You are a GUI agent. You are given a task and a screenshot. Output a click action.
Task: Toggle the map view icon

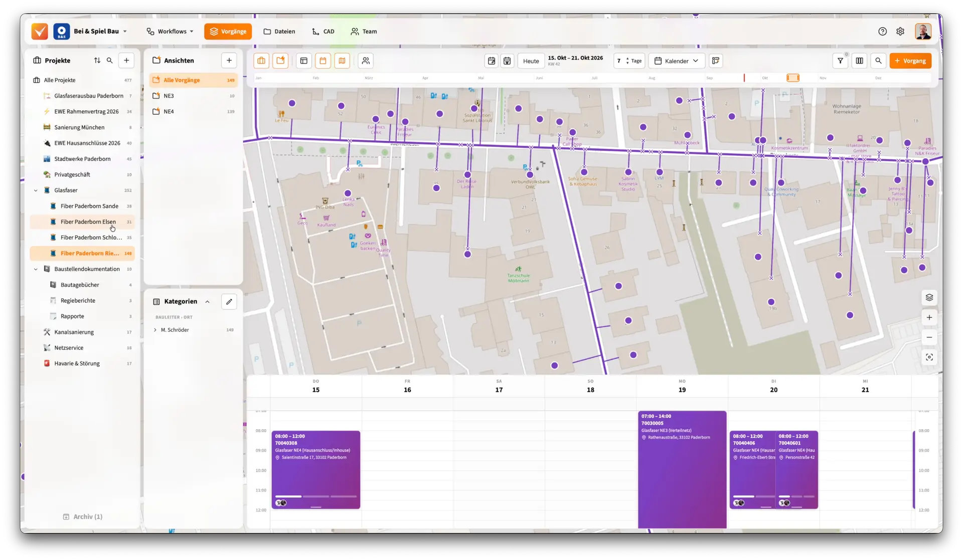pyautogui.click(x=342, y=61)
